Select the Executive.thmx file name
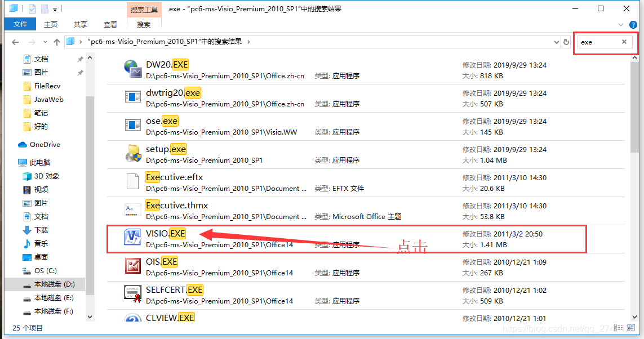 pyautogui.click(x=176, y=205)
